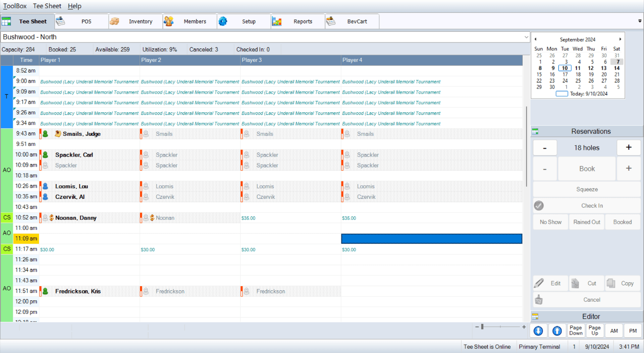The width and height of the screenshot is (644, 353).
Task: Mark the reservation as No Show
Action: 550,222
